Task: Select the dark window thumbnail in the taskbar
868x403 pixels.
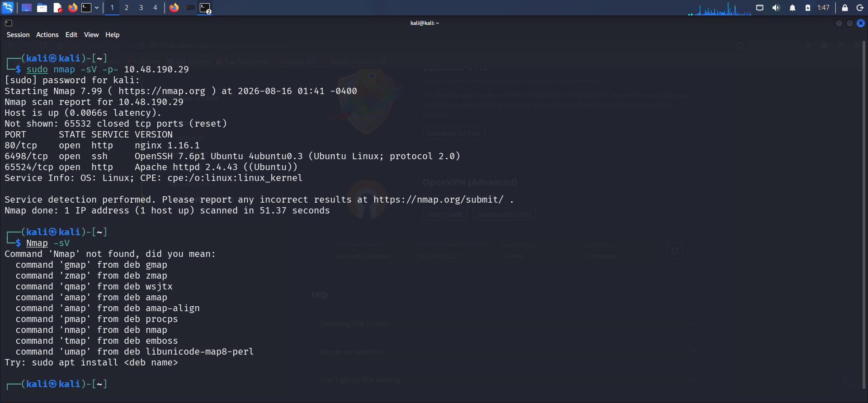Action: (x=190, y=8)
